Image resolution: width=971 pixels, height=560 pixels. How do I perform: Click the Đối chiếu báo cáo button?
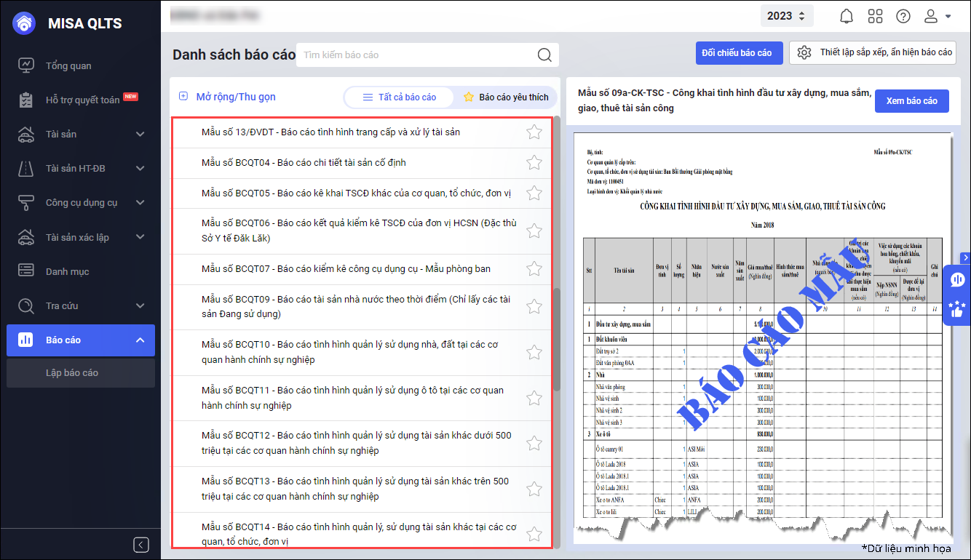click(737, 53)
